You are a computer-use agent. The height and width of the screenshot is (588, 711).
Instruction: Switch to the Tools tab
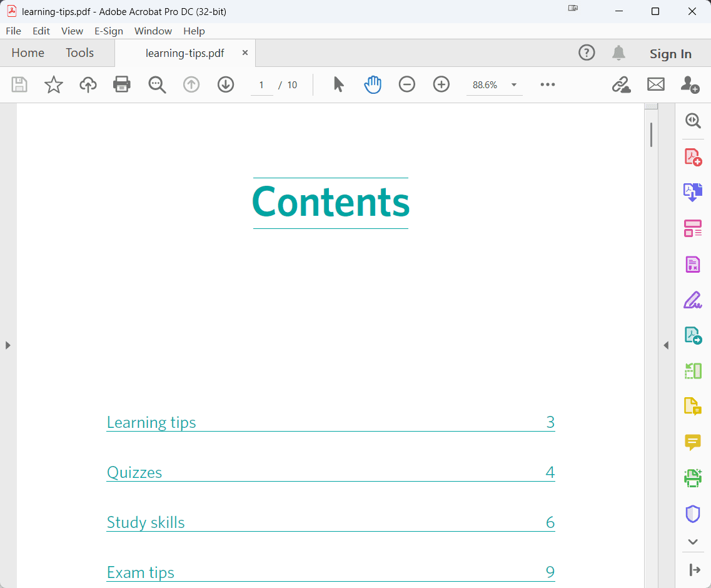coord(80,53)
